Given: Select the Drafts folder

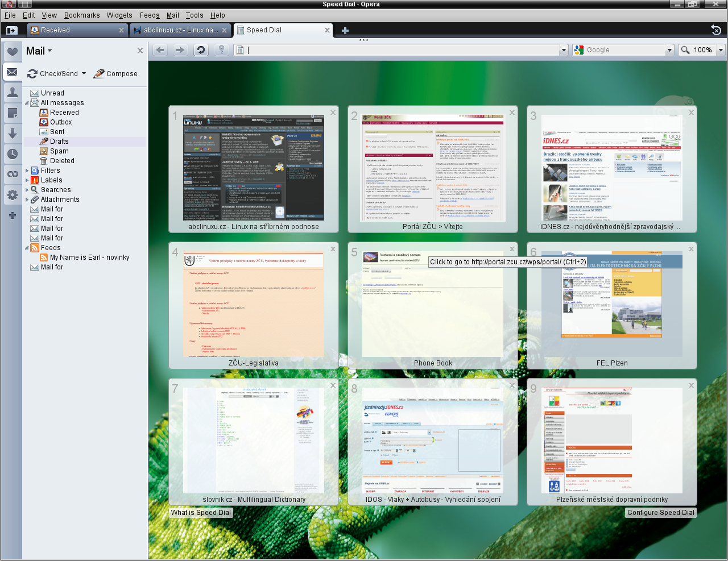Looking at the screenshot, I should (x=59, y=142).
